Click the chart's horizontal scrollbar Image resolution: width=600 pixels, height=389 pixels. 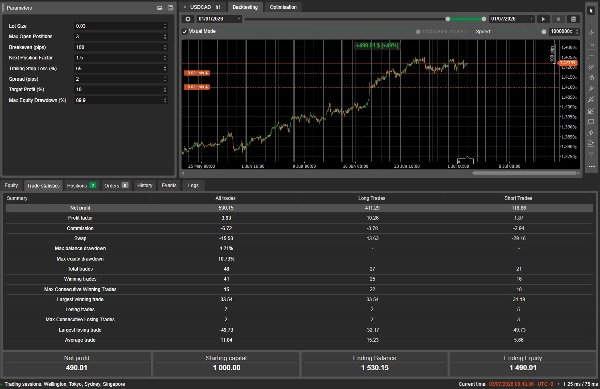pos(525,173)
